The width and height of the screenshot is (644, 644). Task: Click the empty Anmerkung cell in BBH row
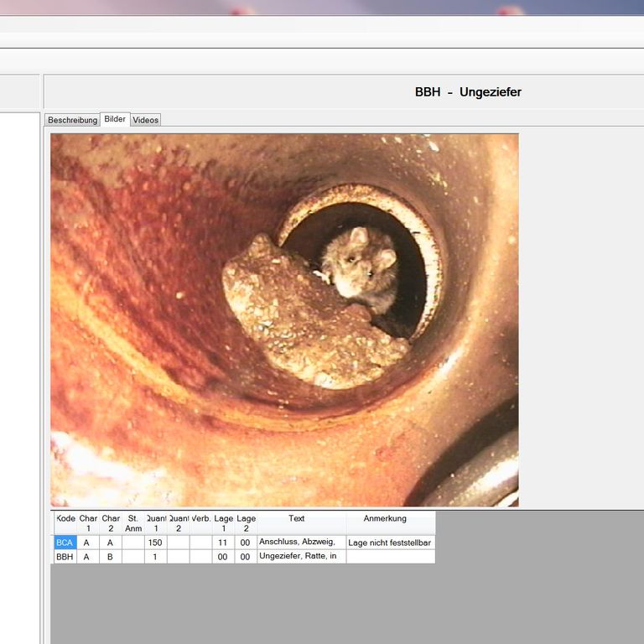[390, 557]
